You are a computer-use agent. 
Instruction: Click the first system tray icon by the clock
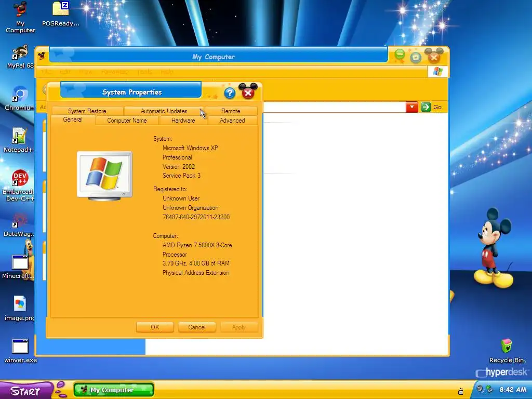tap(480, 389)
